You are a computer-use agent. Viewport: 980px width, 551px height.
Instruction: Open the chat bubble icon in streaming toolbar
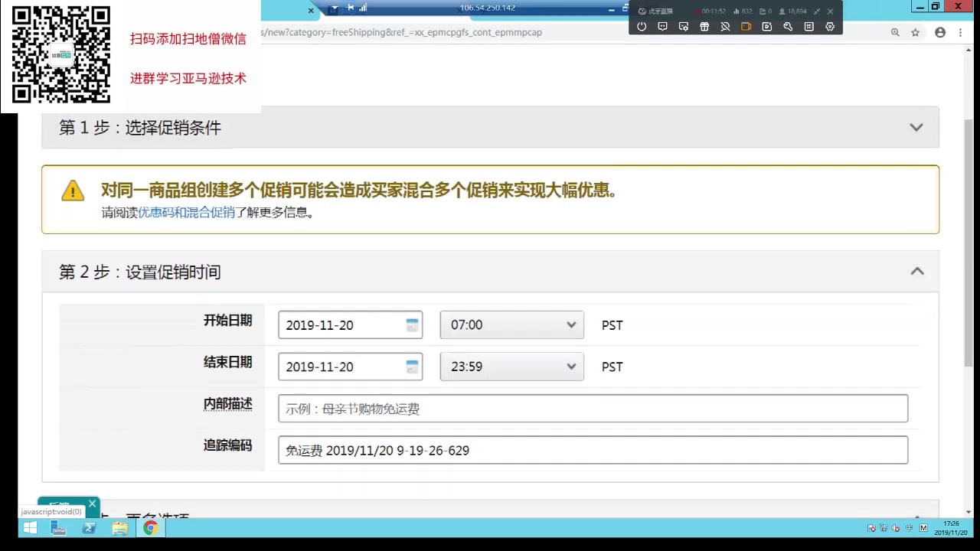tap(662, 26)
